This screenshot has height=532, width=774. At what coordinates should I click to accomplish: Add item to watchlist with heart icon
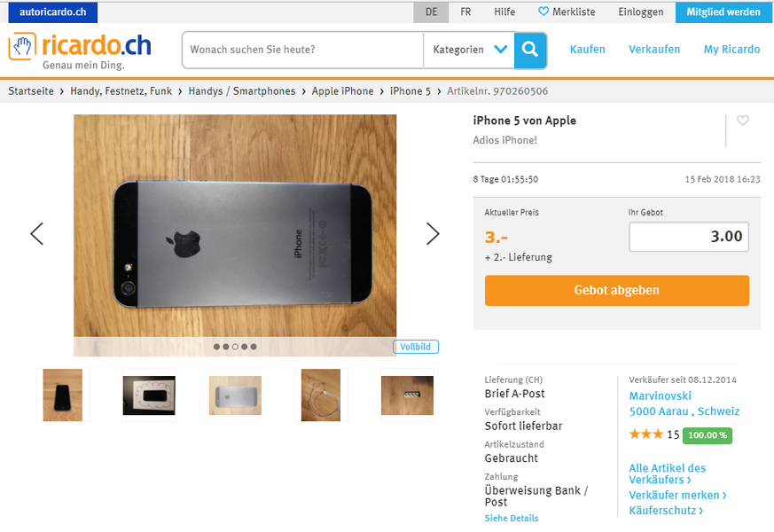point(743,121)
